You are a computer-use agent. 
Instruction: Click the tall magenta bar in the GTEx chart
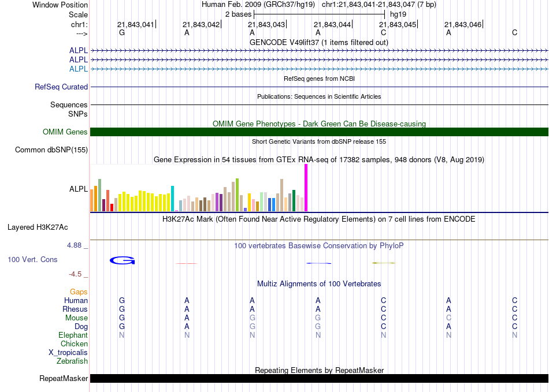point(306,188)
